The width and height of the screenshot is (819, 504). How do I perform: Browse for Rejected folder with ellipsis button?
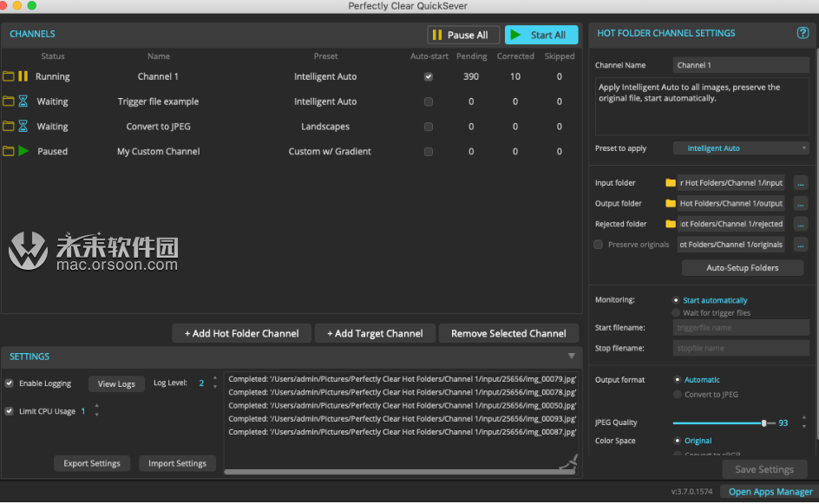click(x=800, y=224)
